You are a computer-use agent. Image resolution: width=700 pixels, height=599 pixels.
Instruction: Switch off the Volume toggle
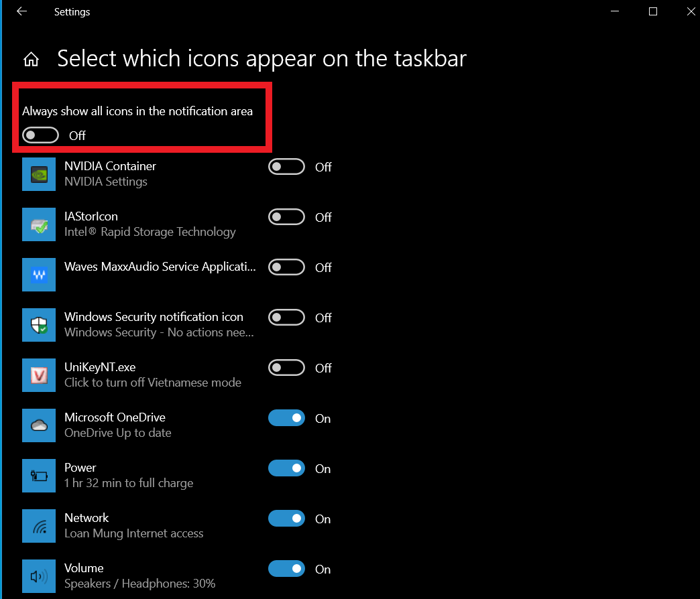286,569
